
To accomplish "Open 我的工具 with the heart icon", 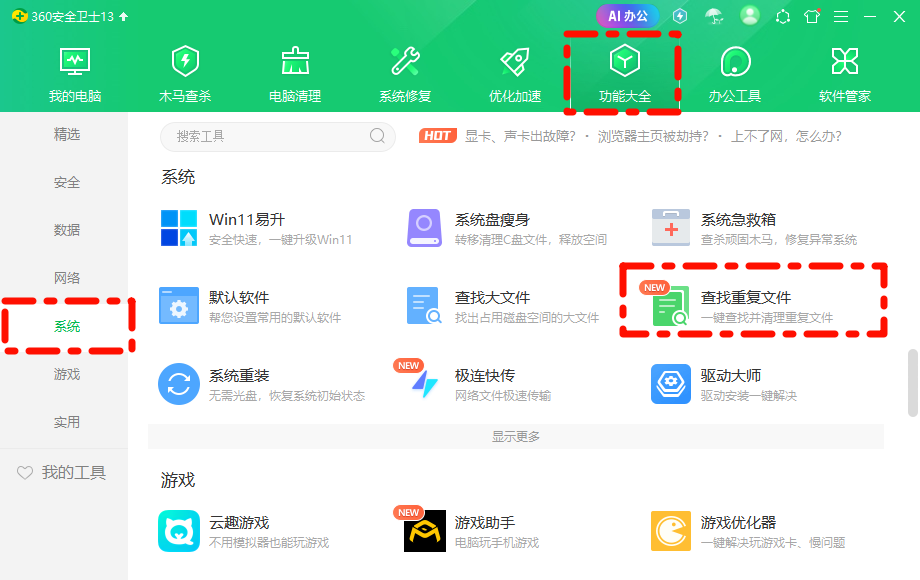I will pos(62,473).
